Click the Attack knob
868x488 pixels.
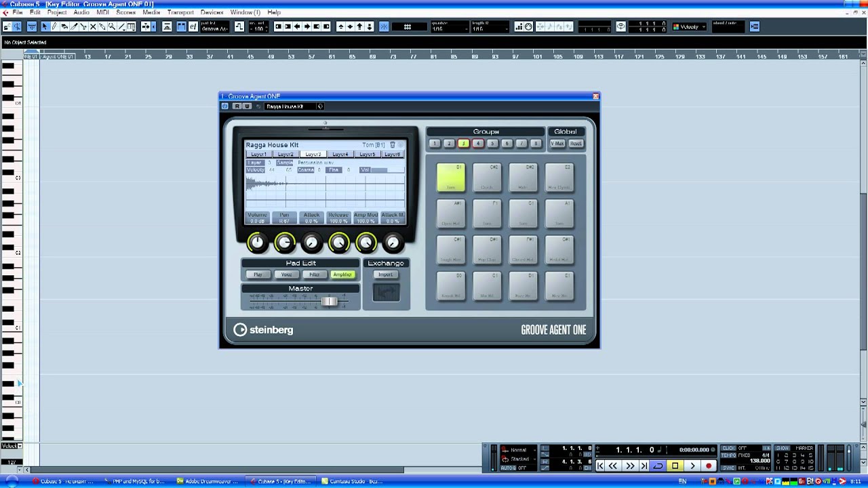coord(311,243)
